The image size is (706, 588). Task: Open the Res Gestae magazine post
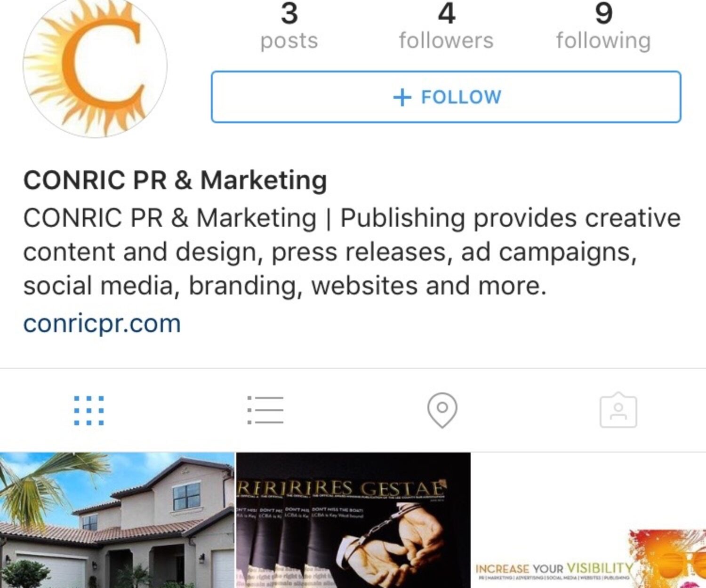(353, 520)
